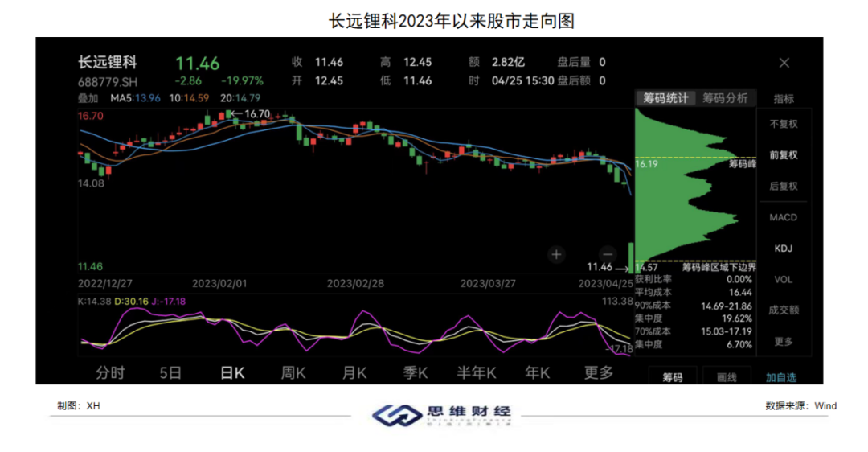The width and height of the screenshot is (868, 452).
Task: Click the 70%成本 15.03-17.19 row
Action: tap(693, 332)
